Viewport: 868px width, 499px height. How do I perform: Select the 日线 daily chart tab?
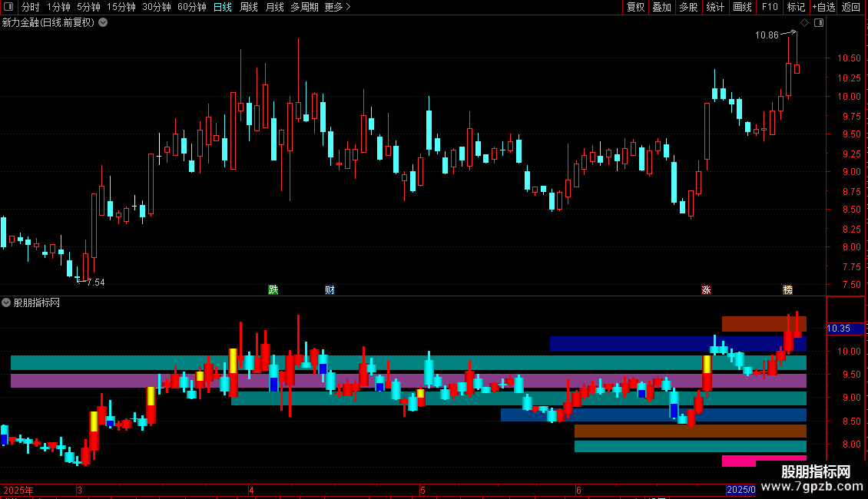coord(223,7)
